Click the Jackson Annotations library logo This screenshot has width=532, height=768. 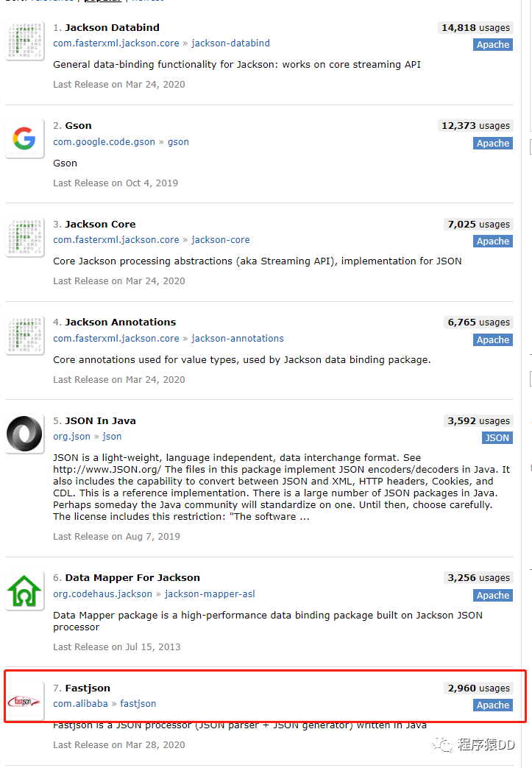24,336
